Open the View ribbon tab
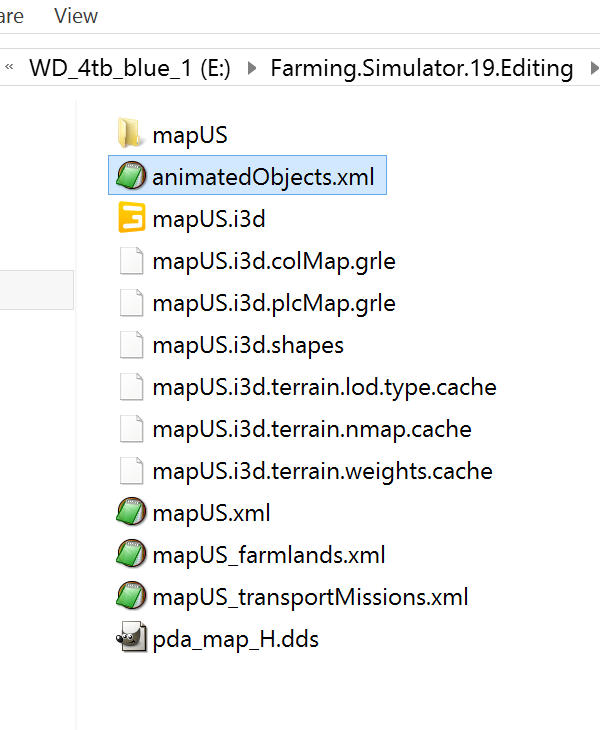Image resolution: width=600 pixels, height=730 pixels. 76,16
